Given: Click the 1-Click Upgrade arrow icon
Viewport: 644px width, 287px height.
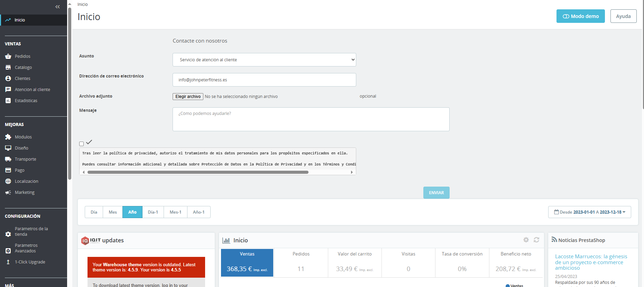Looking at the screenshot, I should click(8, 262).
